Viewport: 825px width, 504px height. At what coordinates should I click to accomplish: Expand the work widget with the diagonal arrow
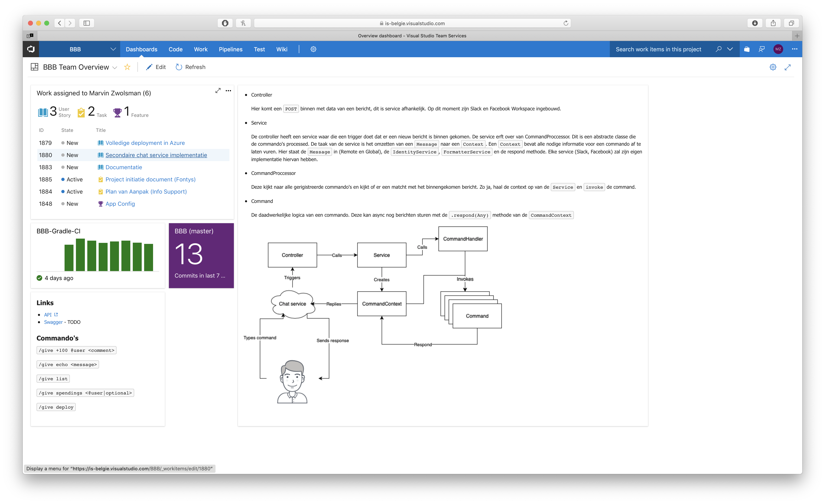click(x=218, y=90)
